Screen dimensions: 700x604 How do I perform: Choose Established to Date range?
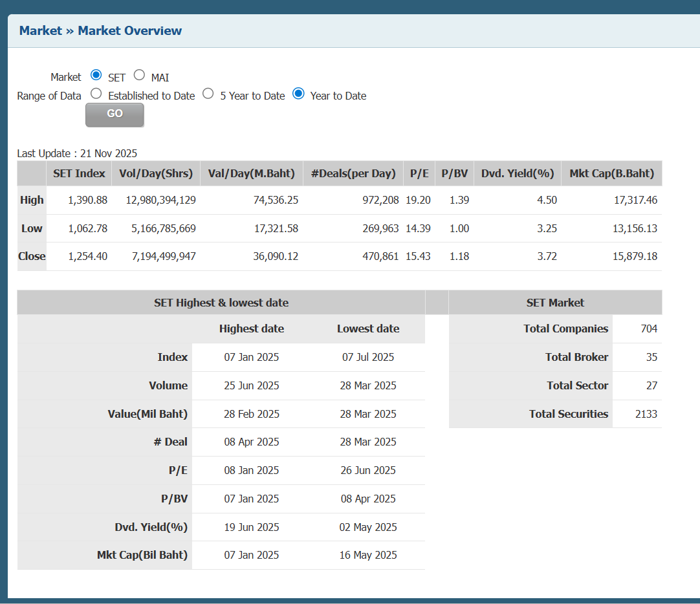coord(96,94)
